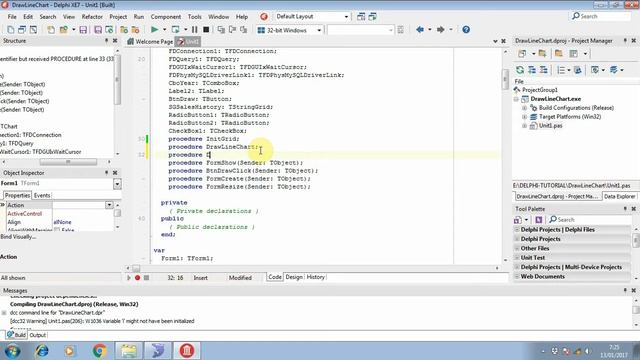Image resolution: width=640 pixels, height=360 pixels.
Task: Open the Default Layout dropdown
Action: pos(347,17)
